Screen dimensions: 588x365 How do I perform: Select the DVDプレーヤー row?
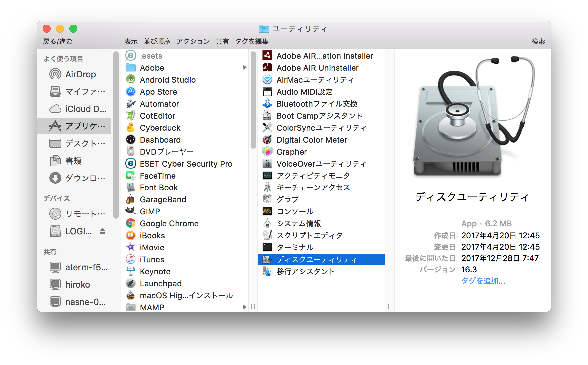coord(185,152)
